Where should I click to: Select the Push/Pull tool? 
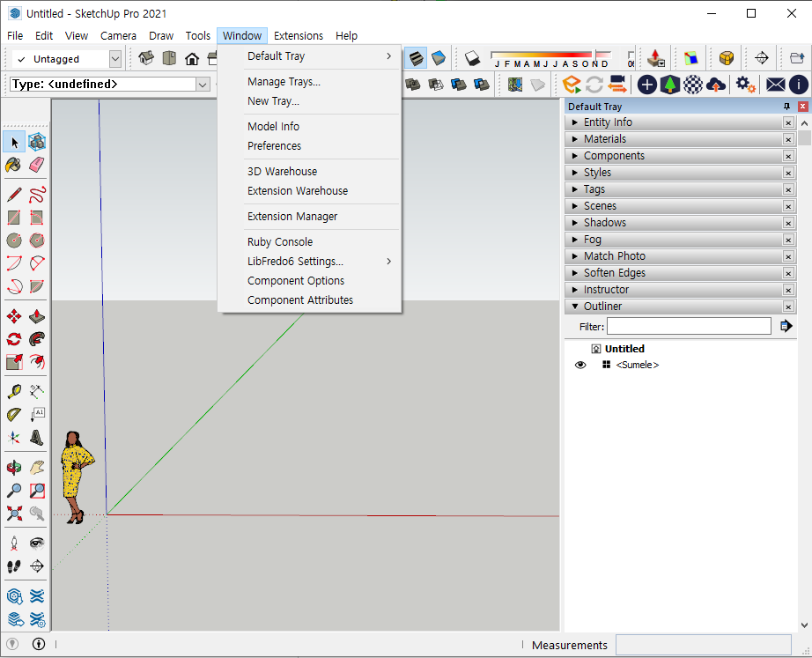click(x=37, y=316)
